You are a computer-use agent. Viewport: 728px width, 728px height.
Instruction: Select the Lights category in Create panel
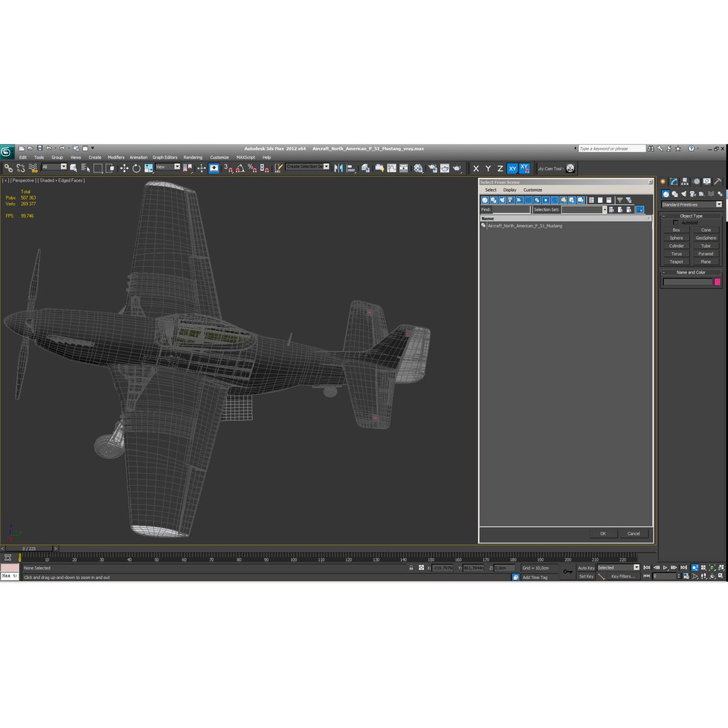(684, 194)
